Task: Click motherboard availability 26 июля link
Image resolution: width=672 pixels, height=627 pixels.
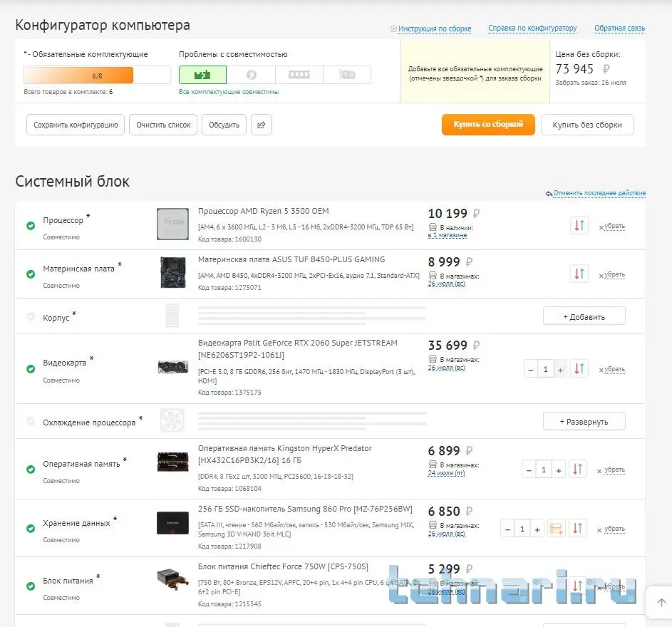Action: tap(446, 284)
